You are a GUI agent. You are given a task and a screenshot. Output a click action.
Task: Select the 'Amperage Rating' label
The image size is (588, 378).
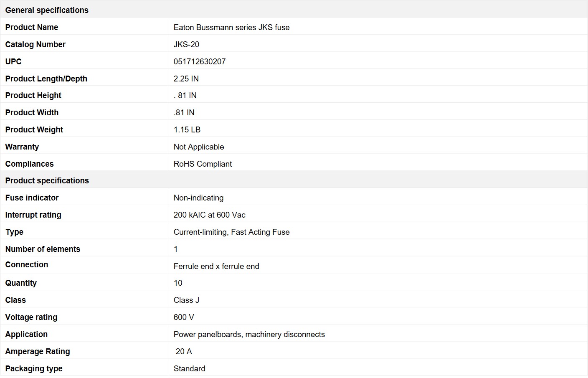pos(38,351)
